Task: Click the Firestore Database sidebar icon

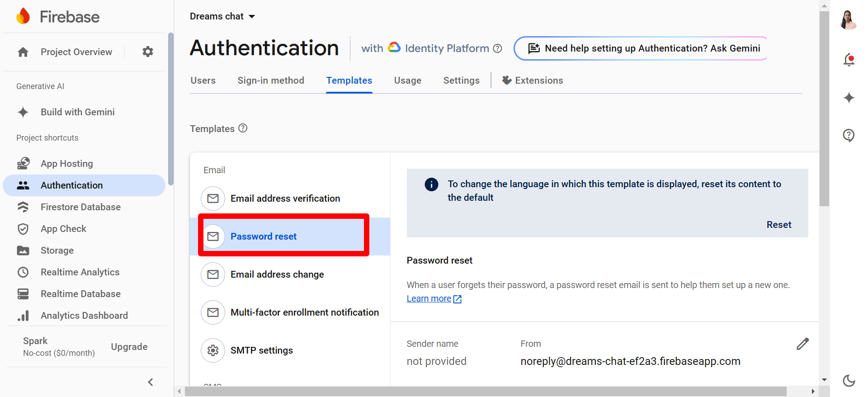Action: [23, 207]
